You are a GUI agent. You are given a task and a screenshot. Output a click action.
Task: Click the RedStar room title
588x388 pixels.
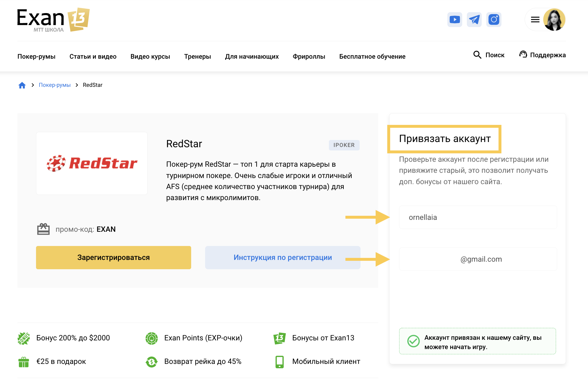[x=184, y=144]
